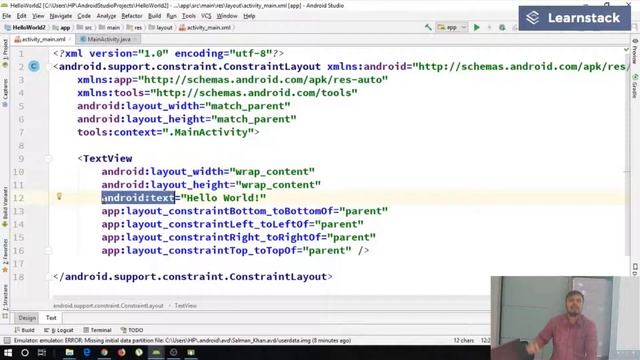
Task: Click the emulator ERROR status bar message
Action: pyautogui.click(x=182, y=340)
